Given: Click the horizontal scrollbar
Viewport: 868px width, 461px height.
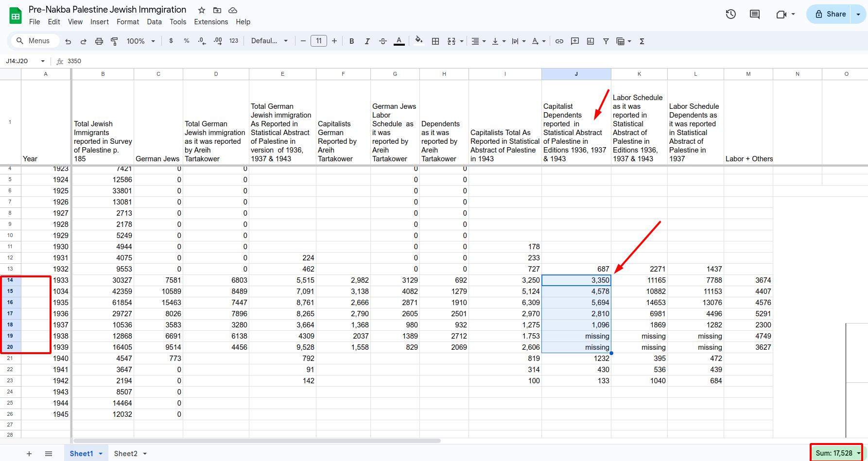Looking at the screenshot, I should [257, 441].
